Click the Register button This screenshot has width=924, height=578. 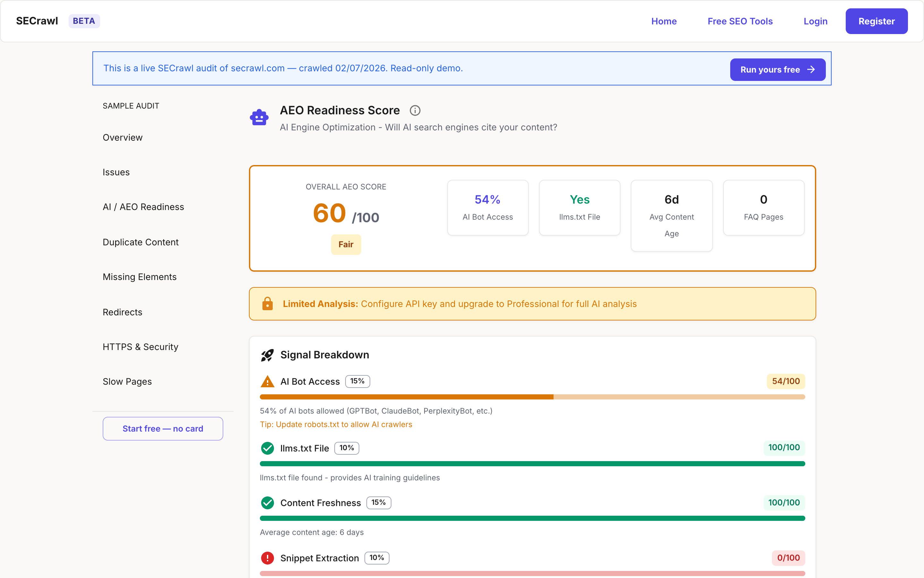[x=876, y=21]
